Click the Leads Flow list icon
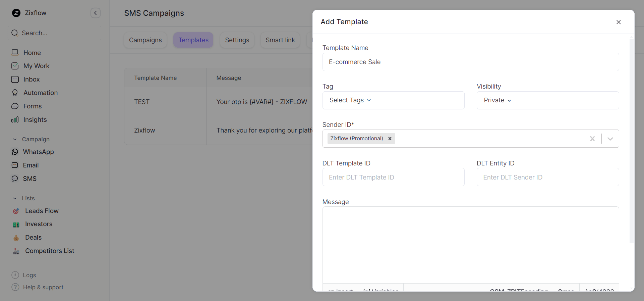This screenshot has width=644, height=301. pos(16,211)
